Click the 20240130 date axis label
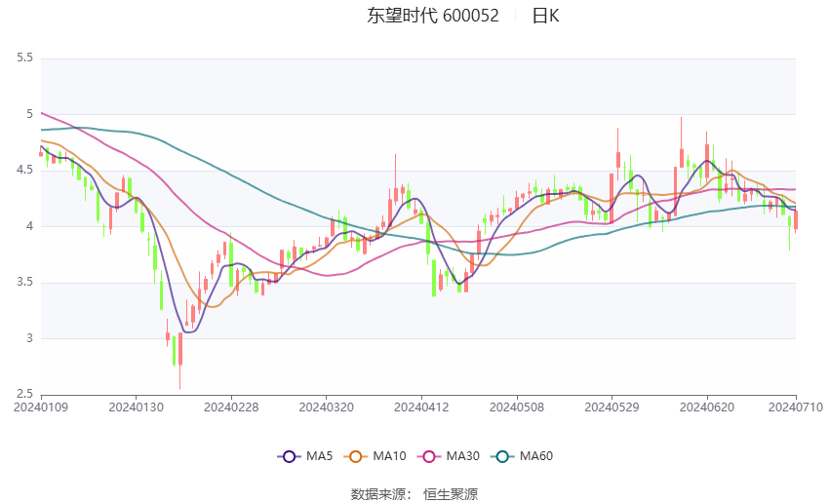Image resolution: width=829 pixels, height=504 pixels. click(136, 407)
